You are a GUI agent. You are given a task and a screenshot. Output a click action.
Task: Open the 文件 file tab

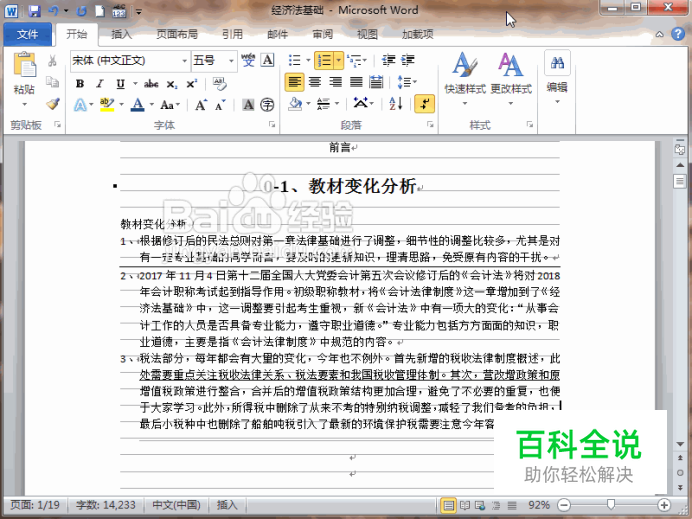pos(27,34)
